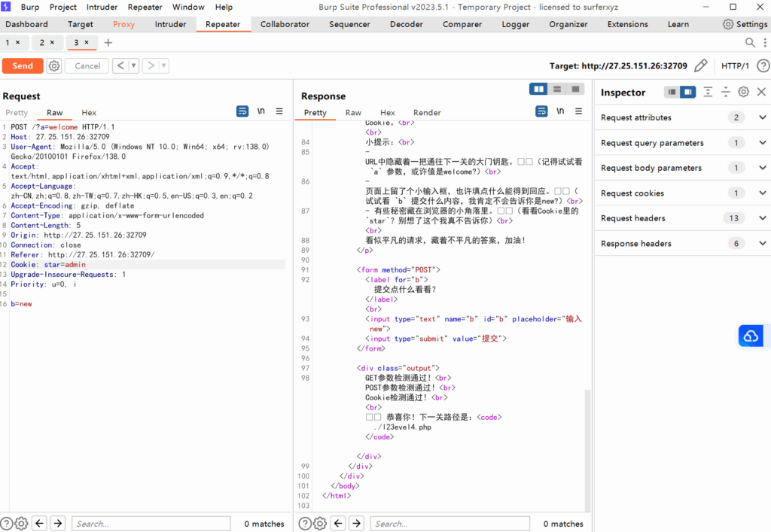Open the Request panel hamburger menu

[279, 111]
